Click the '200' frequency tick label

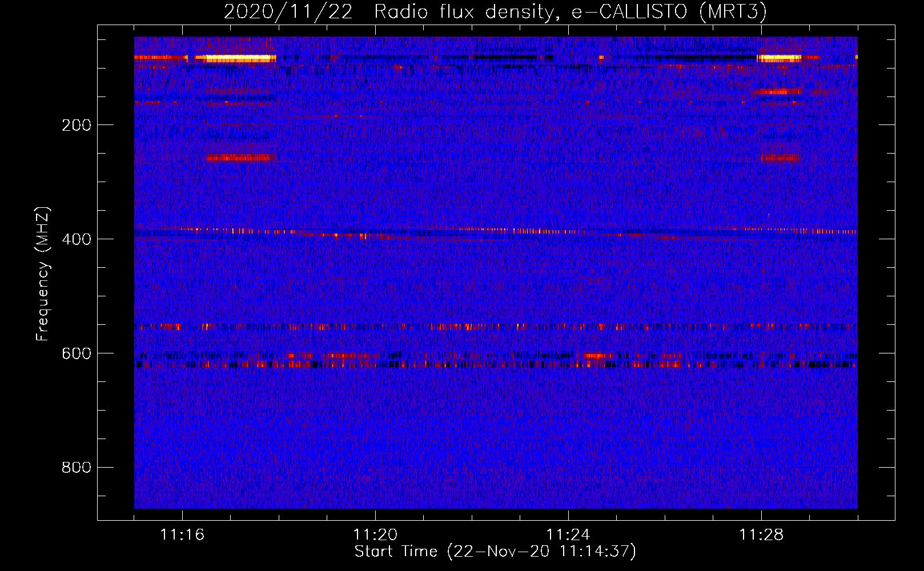click(x=77, y=125)
